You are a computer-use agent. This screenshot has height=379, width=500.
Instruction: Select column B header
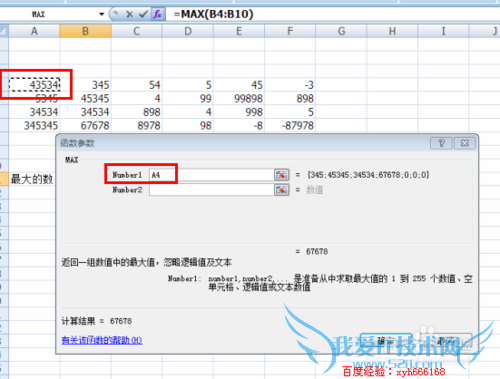click(85, 31)
